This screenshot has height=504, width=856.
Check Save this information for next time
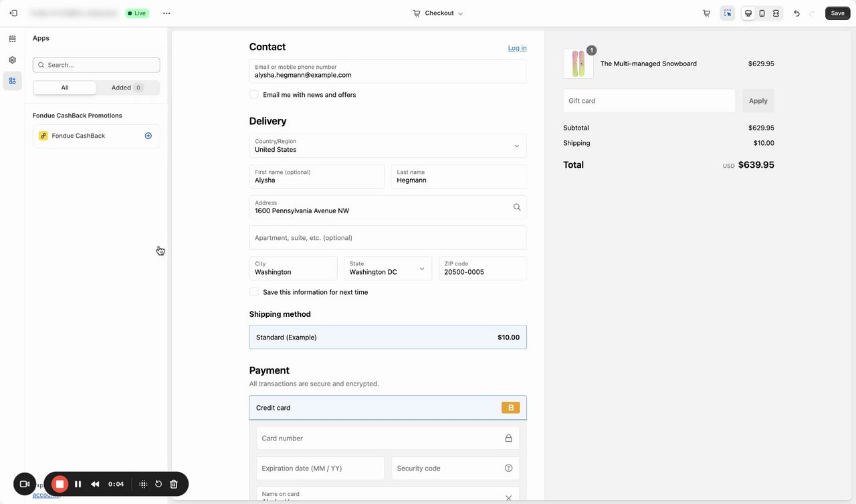[254, 292]
